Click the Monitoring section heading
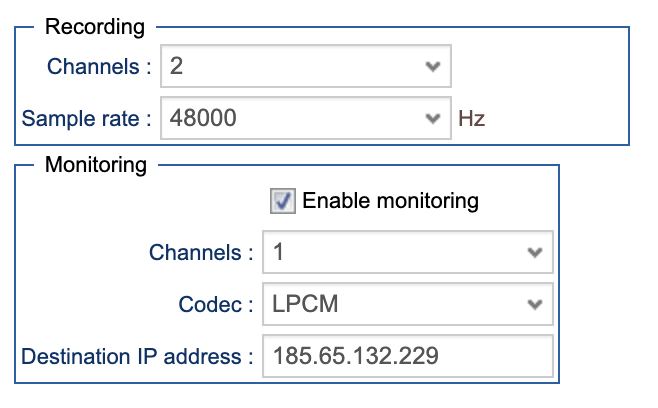The height and width of the screenshot is (408, 658). tap(96, 163)
